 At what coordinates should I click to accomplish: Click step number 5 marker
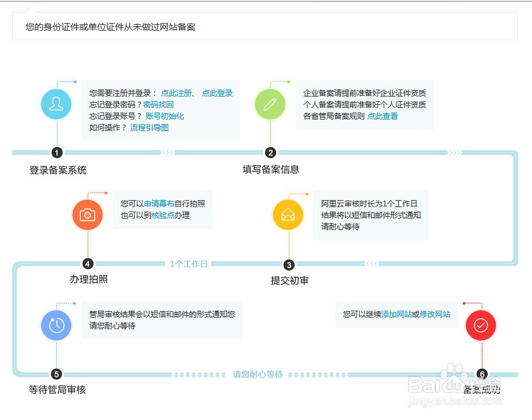tap(56, 374)
